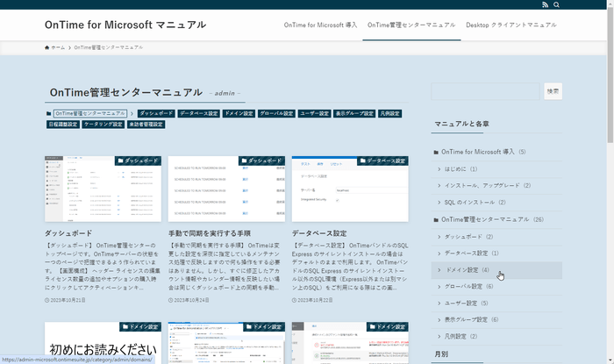Filter by グローバル設定 tag
Image resolution: width=614 pixels, height=364 pixels.
pyautogui.click(x=276, y=113)
